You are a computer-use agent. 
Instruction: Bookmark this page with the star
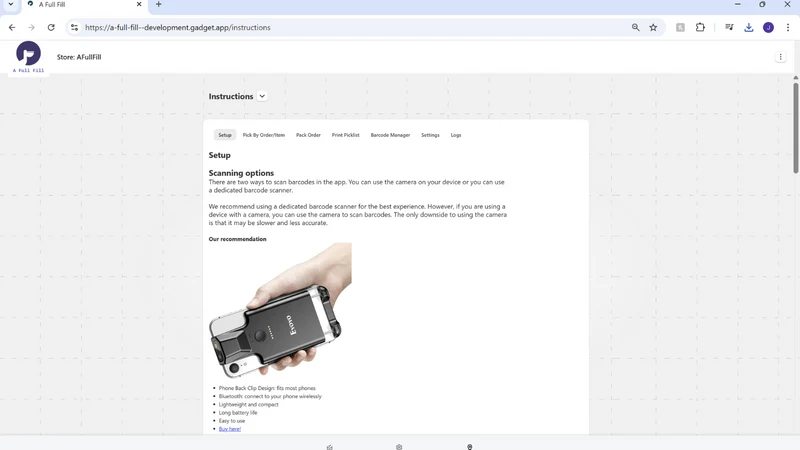[653, 28]
